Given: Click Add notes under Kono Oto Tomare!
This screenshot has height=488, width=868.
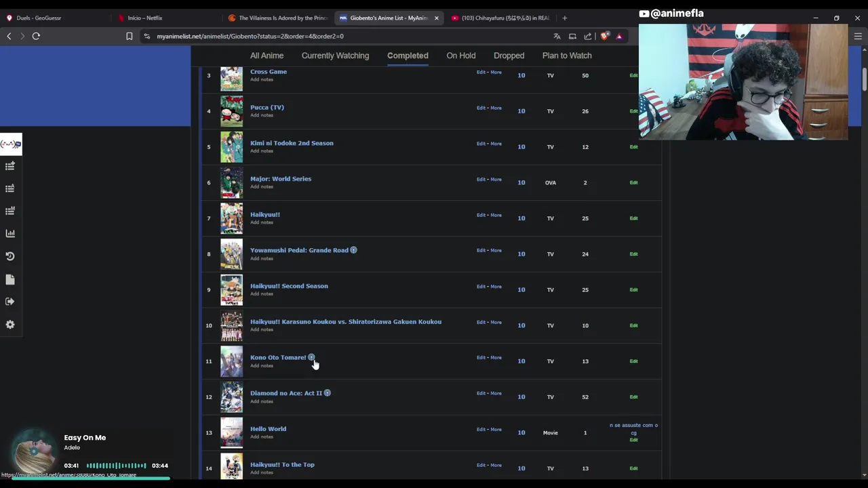Looking at the screenshot, I should click(262, 365).
